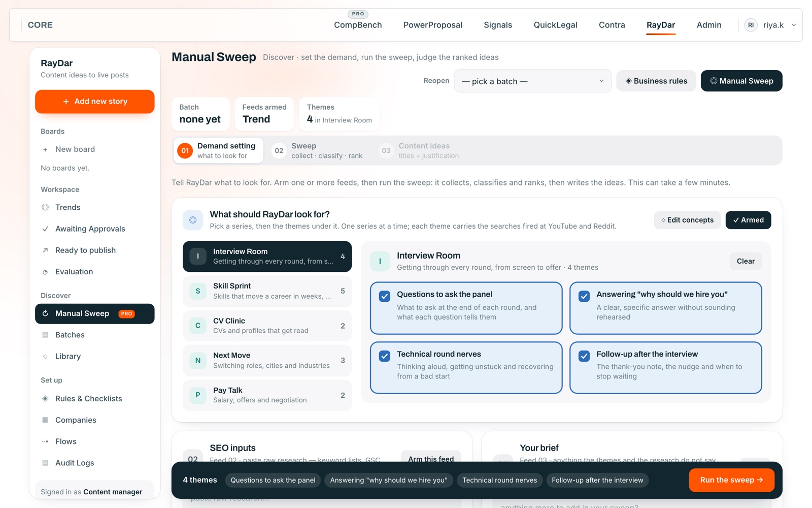Click the Audit Logs icon
This screenshot has width=812, height=508.
(x=45, y=463)
